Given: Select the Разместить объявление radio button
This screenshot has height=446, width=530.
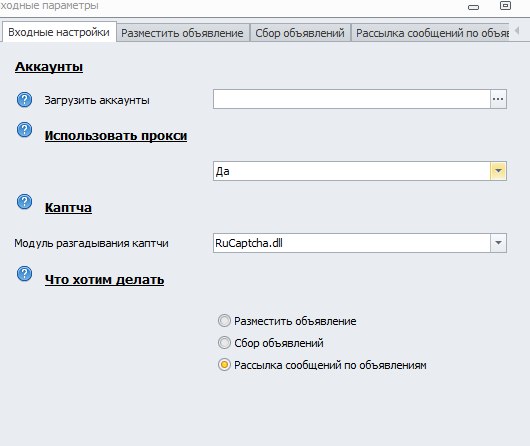Looking at the screenshot, I should point(224,321).
